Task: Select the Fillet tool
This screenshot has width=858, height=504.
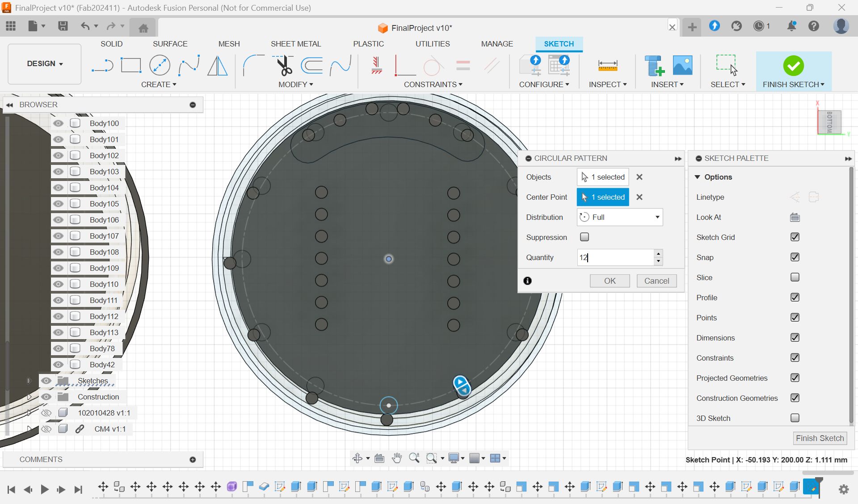Action: pos(253,66)
